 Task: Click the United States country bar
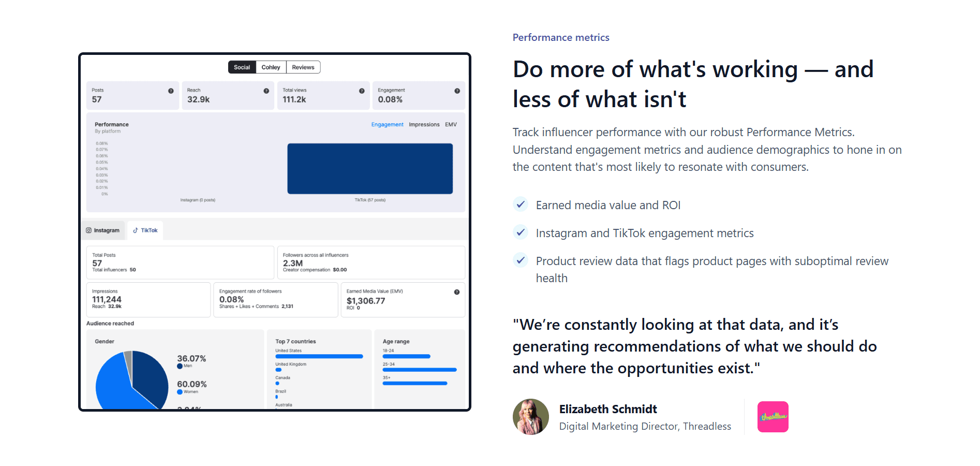(x=319, y=356)
